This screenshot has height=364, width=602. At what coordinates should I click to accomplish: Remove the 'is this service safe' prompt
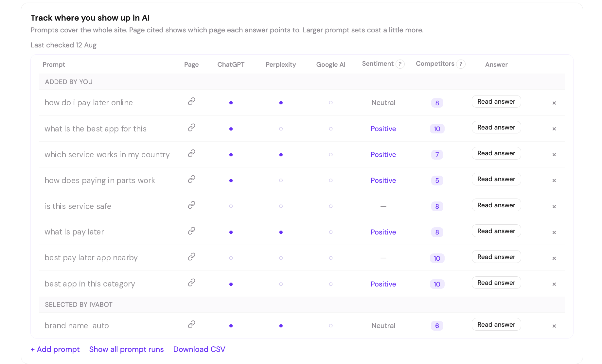click(x=554, y=207)
